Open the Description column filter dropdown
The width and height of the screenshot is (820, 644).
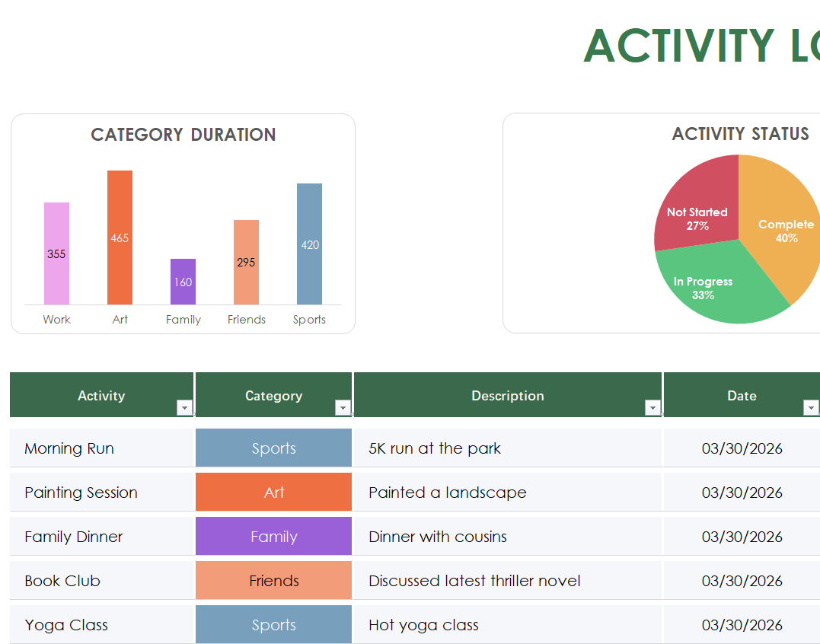pyautogui.click(x=652, y=407)
